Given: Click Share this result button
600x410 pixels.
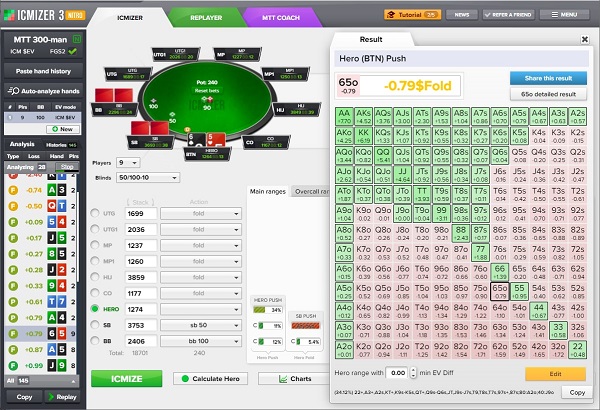Looking at the screenshot, I should click(x=548, y=77).
